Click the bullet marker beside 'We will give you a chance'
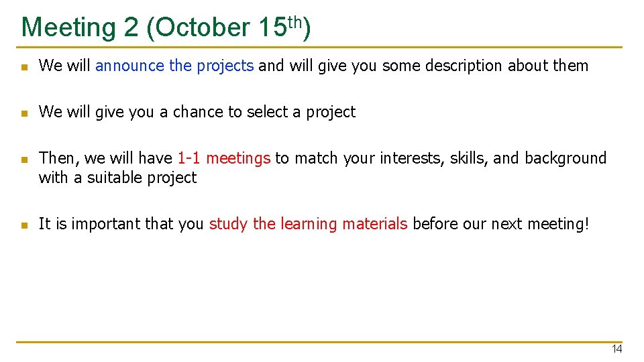 tap(23, 113)
